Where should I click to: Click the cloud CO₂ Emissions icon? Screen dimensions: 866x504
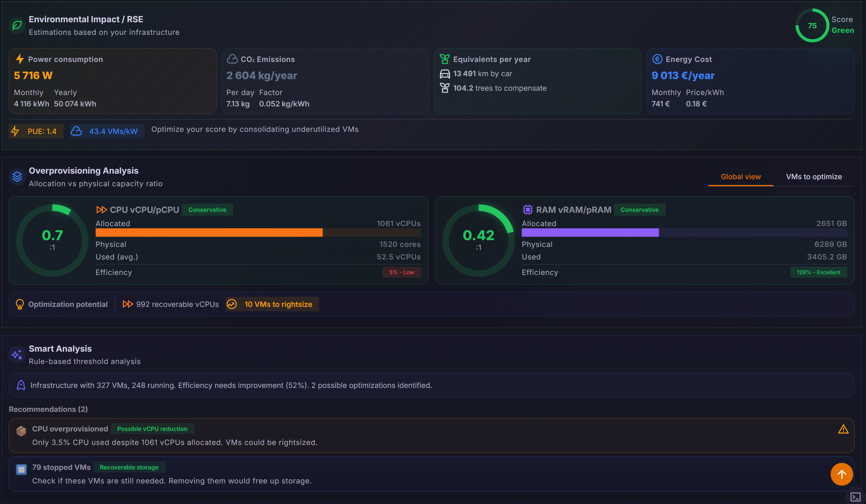pyautogui.click(x=232, y=59)
